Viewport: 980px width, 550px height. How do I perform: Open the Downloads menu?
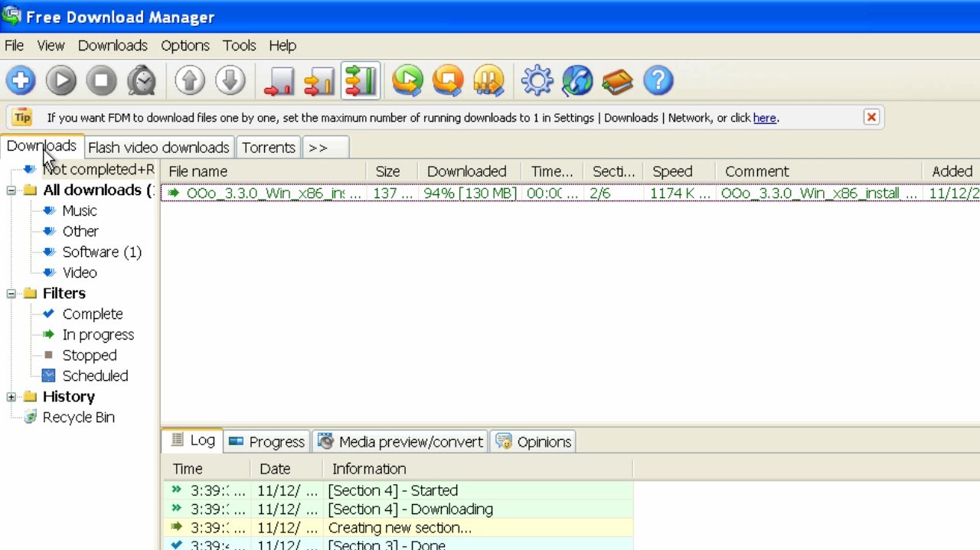pyautogui.click(x=113, y=45)
